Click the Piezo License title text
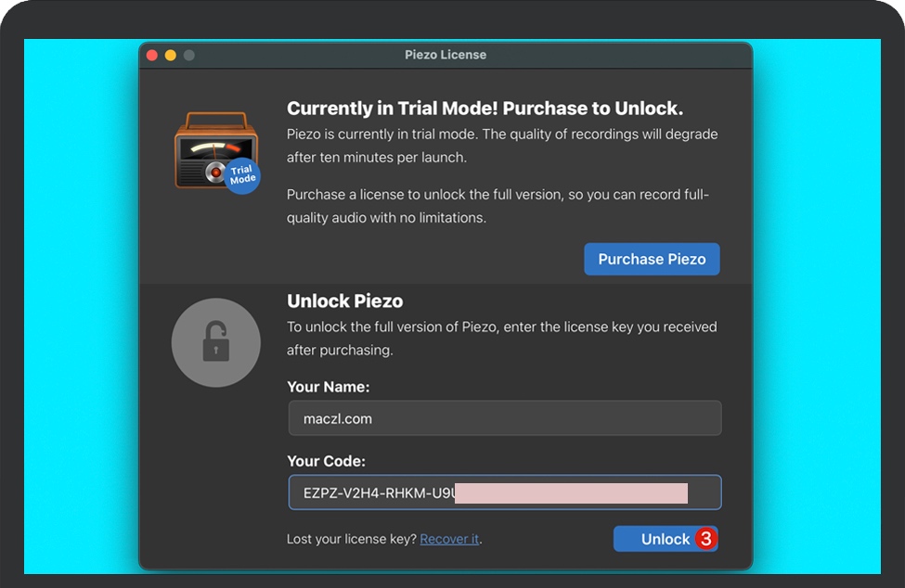Screen dimensions: 905x588 [x=446, y=55]
